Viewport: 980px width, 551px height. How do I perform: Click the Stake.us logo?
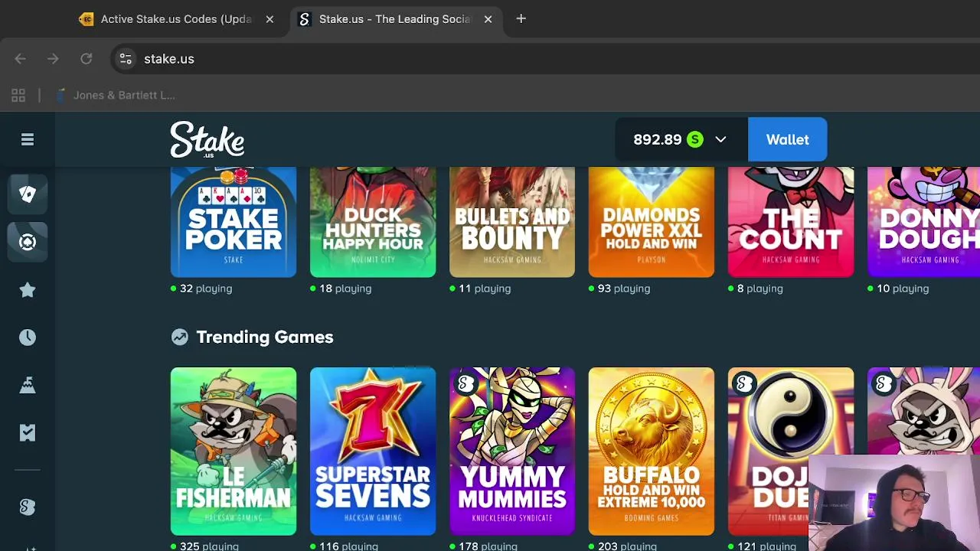[207, 140]
